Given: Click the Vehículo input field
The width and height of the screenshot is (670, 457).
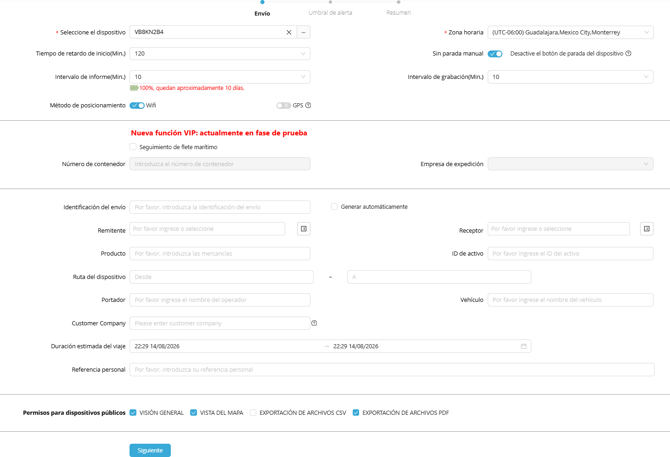Looking at the screenshot, I should click(x=570, y=300).
